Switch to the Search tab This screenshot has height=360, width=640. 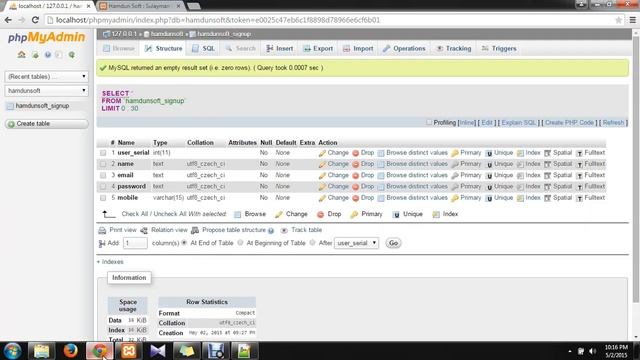[240, 49]
